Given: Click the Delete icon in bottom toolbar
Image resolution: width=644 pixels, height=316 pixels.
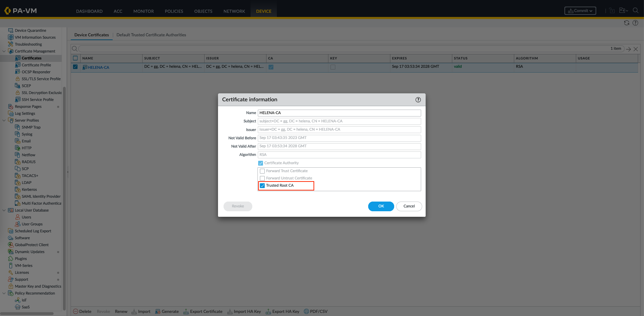Looking at the screenshot, I should 76,312.
